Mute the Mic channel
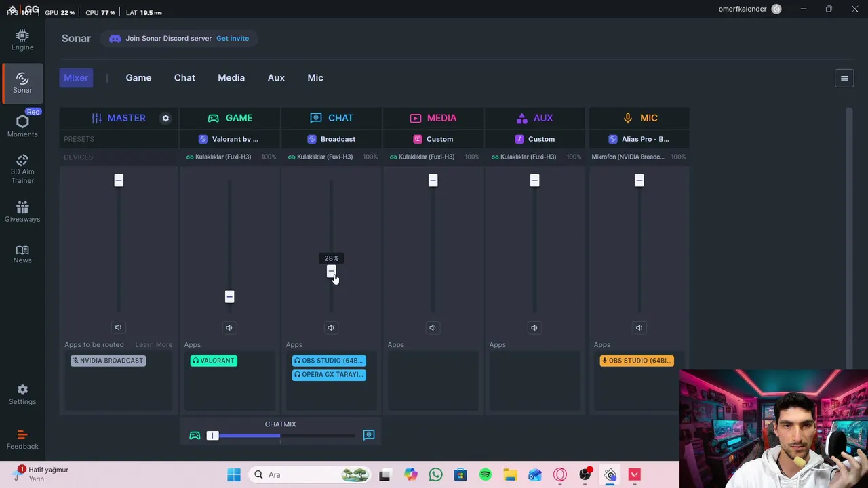The height and width of the screenshot is (488, 868). [639, 327]
